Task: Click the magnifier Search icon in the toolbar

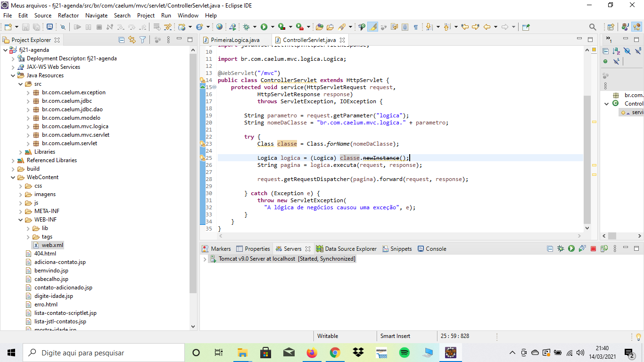Action: point(593,27)
